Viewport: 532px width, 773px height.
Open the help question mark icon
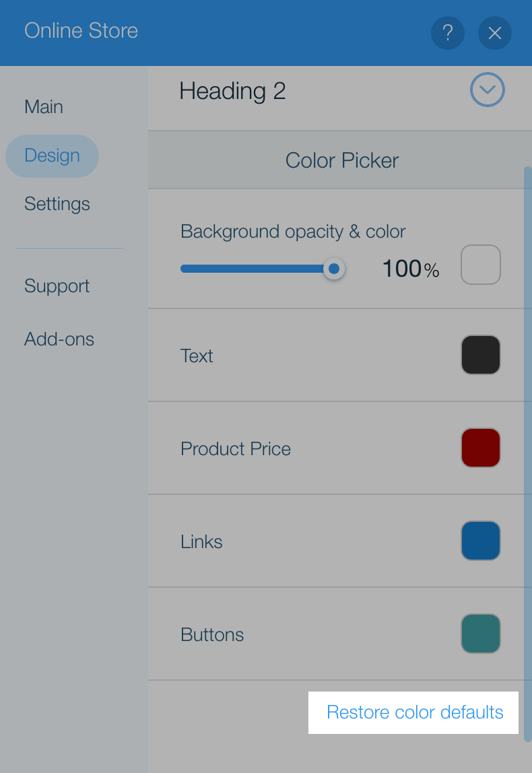coord(448,33)
